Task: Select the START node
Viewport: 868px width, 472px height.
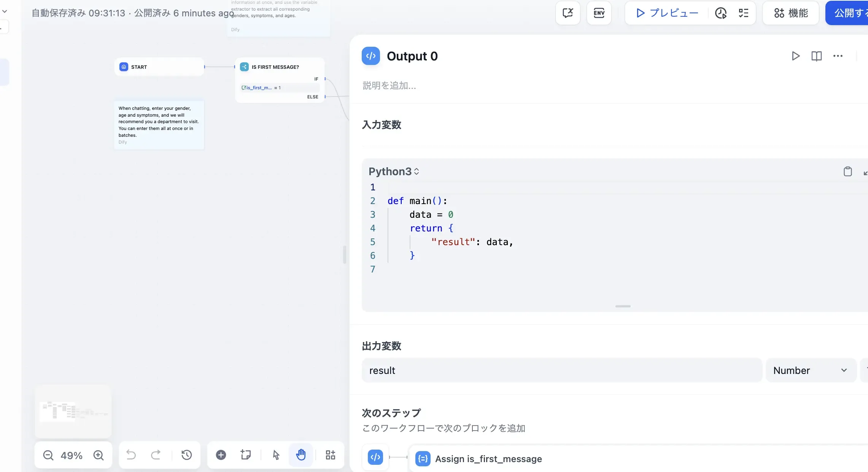Action: tap(159, 67)
